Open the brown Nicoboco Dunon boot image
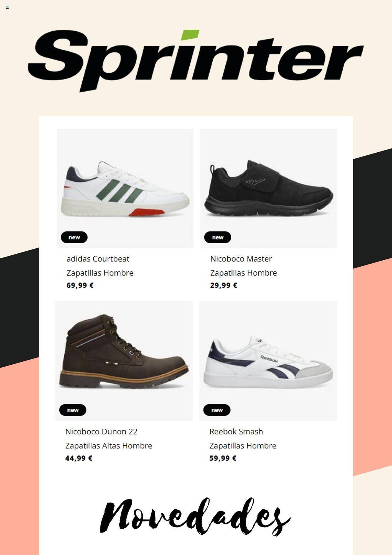 pos(124,361)
